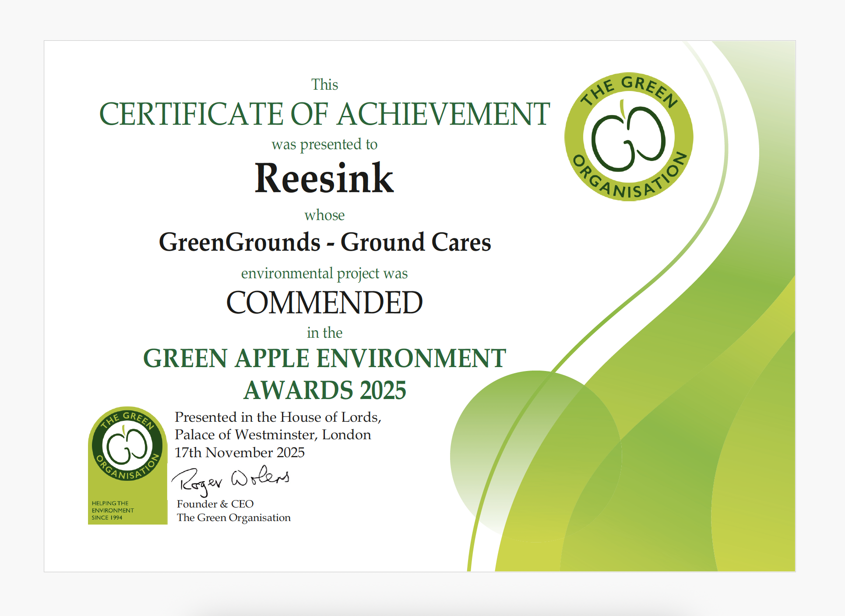Image resolution: width=845 pixels, height=616 pixels.
Task: Click 'Presented in the House of Lords' line
Action: (x=278, y=417)
